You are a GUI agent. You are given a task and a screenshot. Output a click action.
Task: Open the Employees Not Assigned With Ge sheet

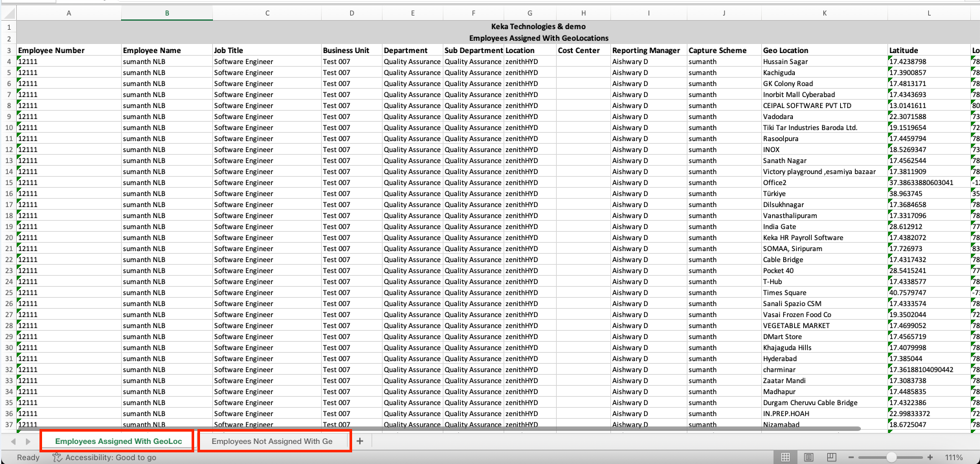coord(274,441)
